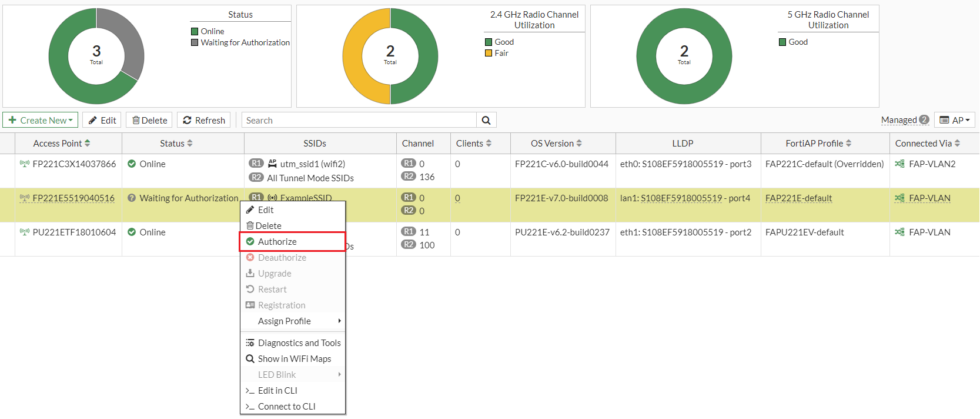980x419 pixels.
Task: Open the Create New dropdown
Action: click(x=41, y=120)
